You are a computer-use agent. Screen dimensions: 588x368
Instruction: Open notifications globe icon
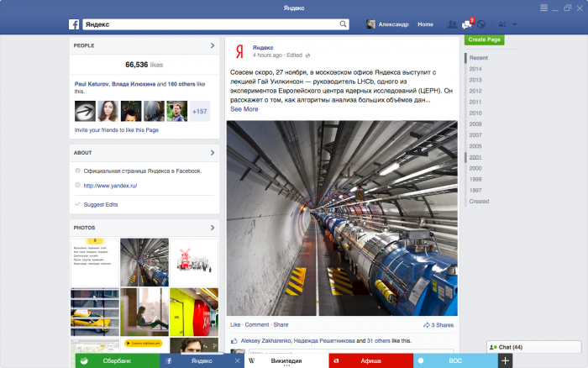[481, 24]
